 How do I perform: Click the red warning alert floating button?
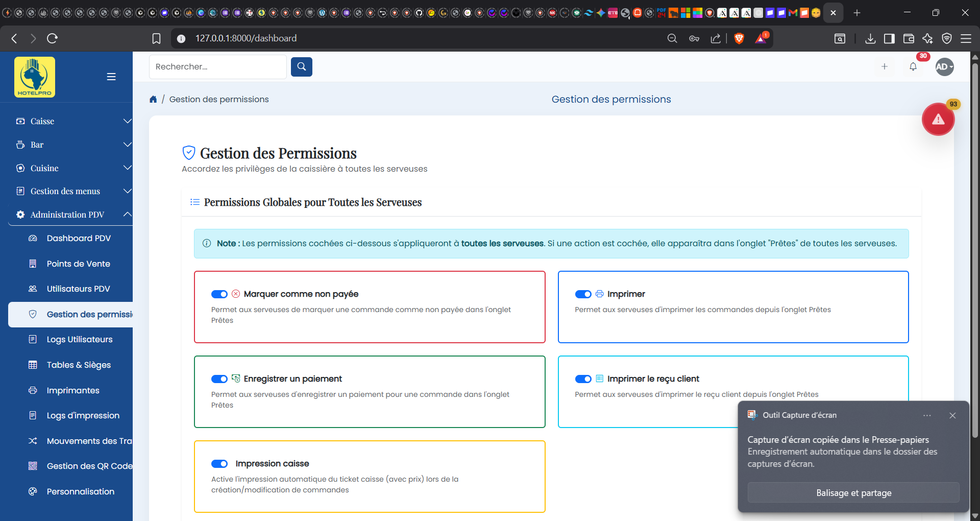tap(938, 120)
